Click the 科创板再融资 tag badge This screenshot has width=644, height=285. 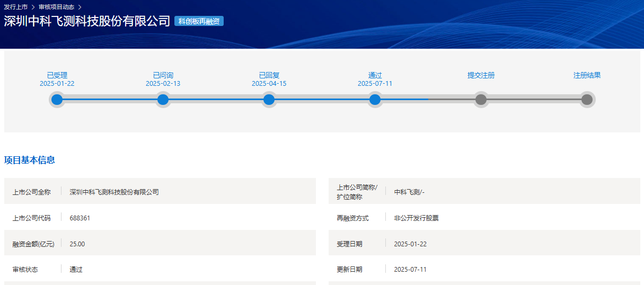(x=199, y=21)
